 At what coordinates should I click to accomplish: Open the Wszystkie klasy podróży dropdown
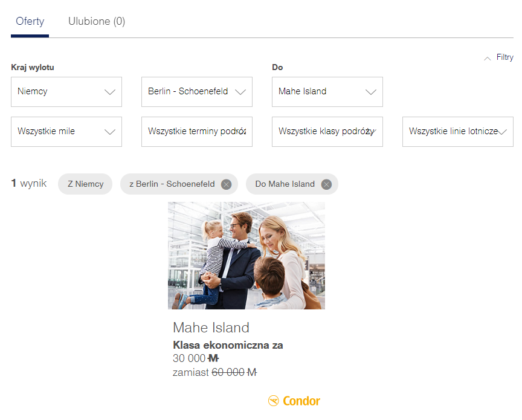pos(327,132)
